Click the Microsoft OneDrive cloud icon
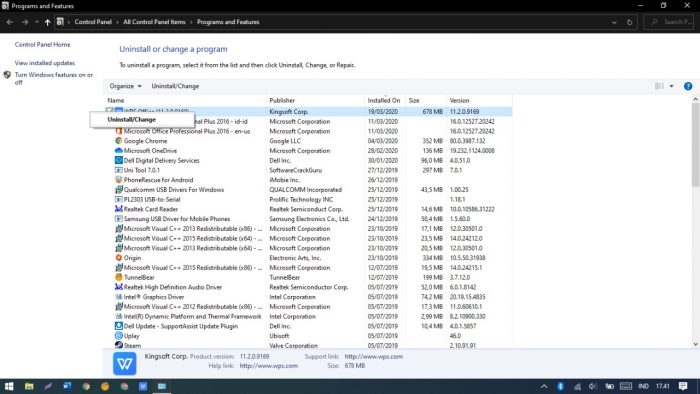Screen dimensions: 700x394 118,151
